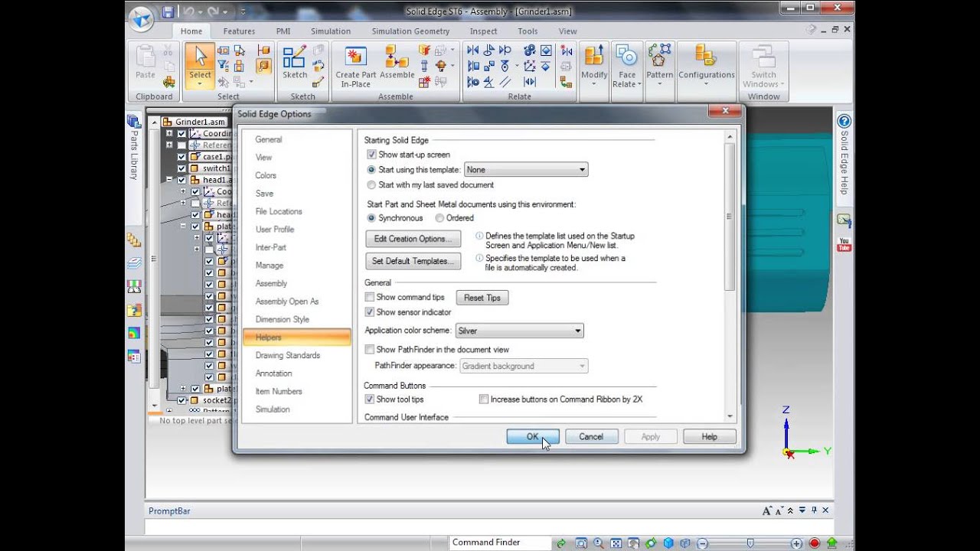Image resolution: width=980 pixels, height=551 pixels.
Task: Open the Configurations dropdown
Action: (x=706, y=67)
